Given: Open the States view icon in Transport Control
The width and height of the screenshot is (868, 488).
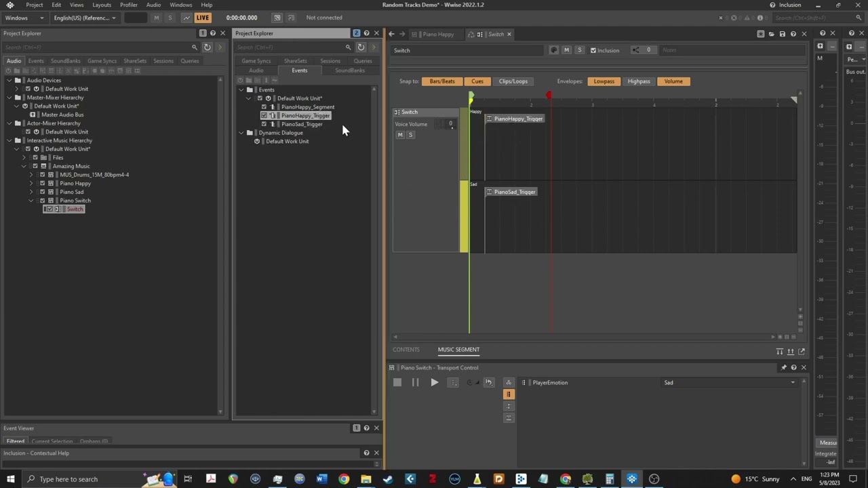Looking at the screenshot, I should pos(509,382).
